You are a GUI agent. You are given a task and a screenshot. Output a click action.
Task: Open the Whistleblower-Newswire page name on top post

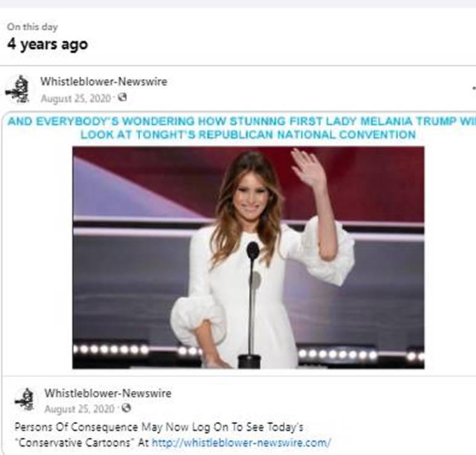click(104, 81)
